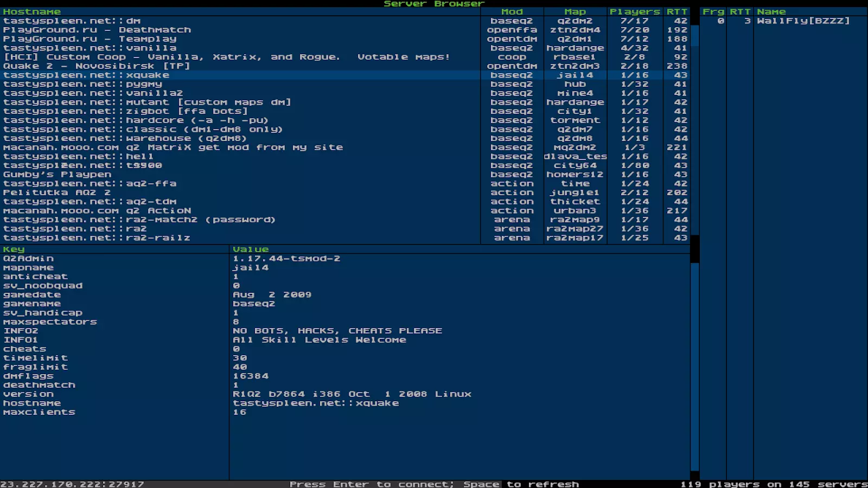
Task: Click the server address 23.227.170.222:27917 in status bar
Action: [72, 484]
